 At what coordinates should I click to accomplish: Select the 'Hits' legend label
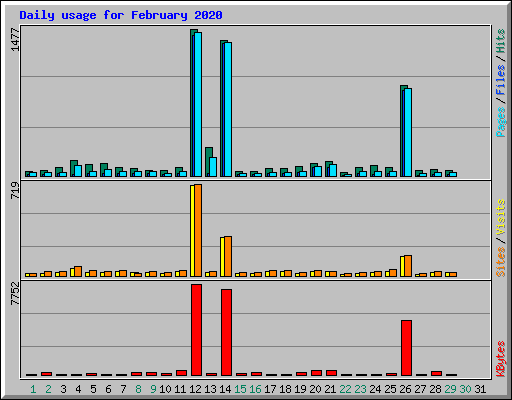[501, 41]
